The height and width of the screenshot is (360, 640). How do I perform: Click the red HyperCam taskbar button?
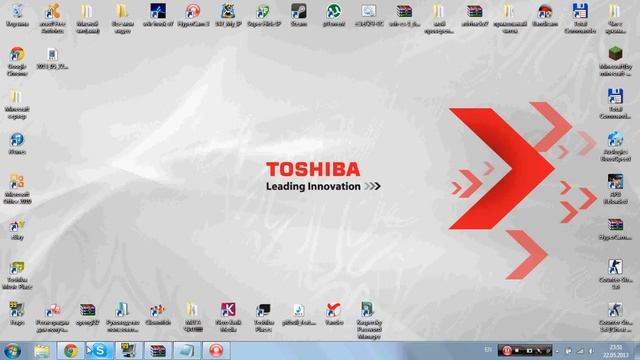pyautogui.click(x=216, y=351)
